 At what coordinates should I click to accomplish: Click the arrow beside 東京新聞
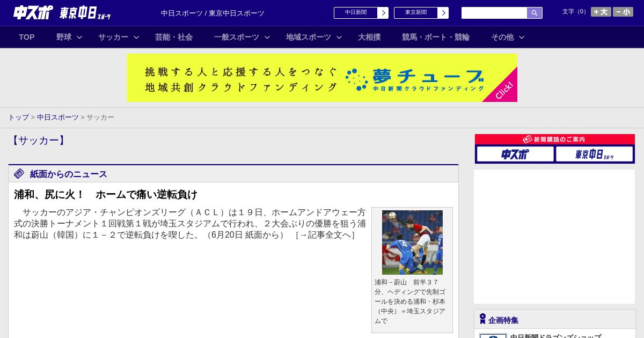pyautogui.click(x=443, y=13)
